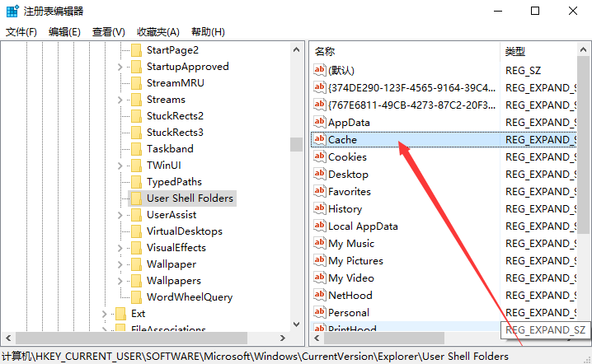
Task: Expand the Wallpapers key
Action: coord(120,281)
